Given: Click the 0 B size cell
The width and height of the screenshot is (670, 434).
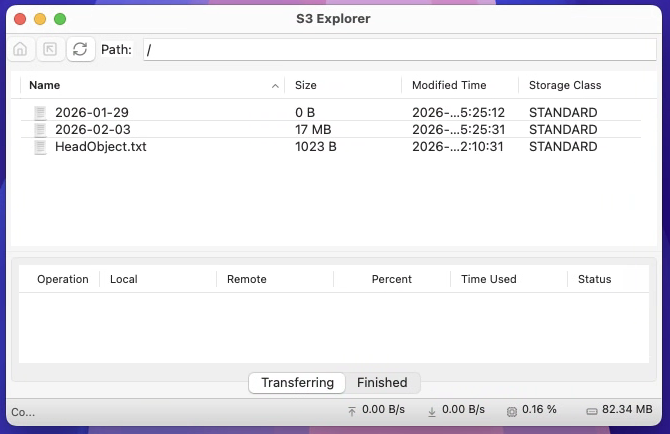Looking at the screenshot, I should (x=305, y=112).
